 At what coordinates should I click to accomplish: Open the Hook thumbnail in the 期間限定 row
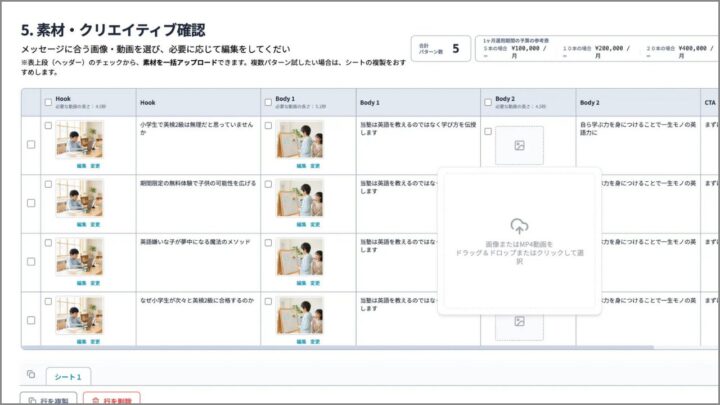pyautogui.click(x=79, y=198)
